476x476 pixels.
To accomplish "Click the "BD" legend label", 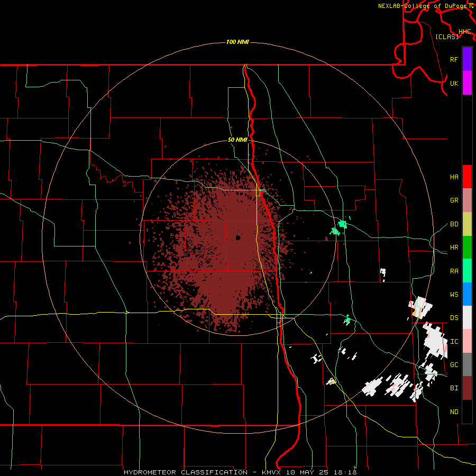I will point(454,224).
